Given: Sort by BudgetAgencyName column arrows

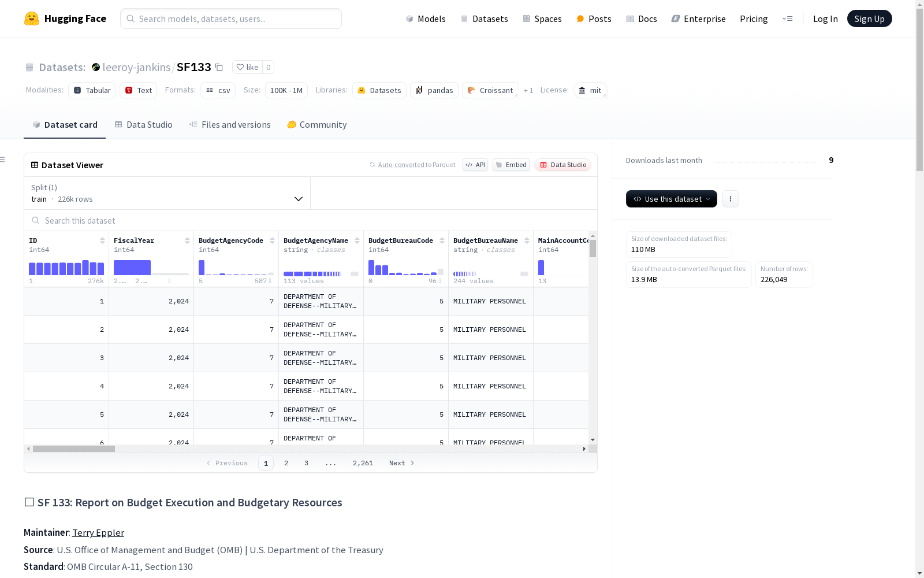Looking at the screenshot, I should pyautogui.click(x=357, y=240).
